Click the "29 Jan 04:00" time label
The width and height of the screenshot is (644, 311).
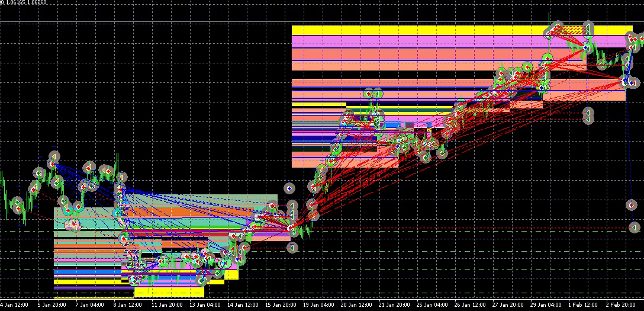(x=546, y=305)
